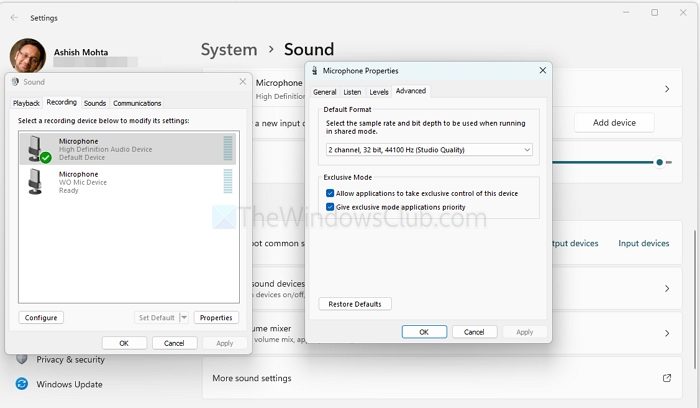This screenshot has height=408, width=700.
Task: Expand the Set Default dropdown arrow
Action: (183, 317)
